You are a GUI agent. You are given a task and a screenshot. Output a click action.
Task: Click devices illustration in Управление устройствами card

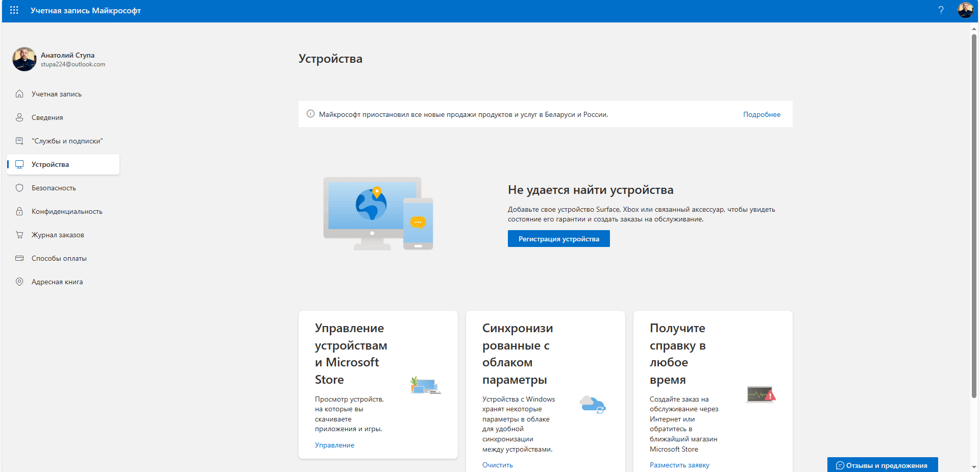click(426, 385)
